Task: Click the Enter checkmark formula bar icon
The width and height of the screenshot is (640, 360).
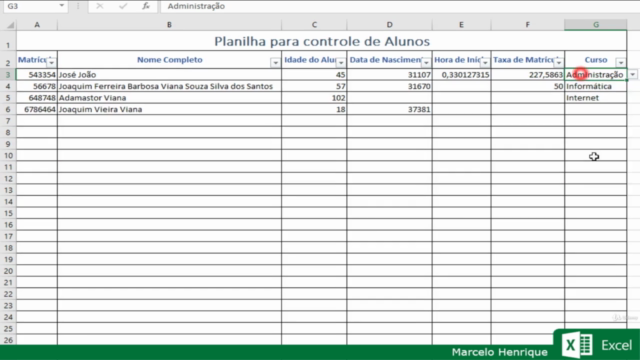Action: tap(123, 6)
